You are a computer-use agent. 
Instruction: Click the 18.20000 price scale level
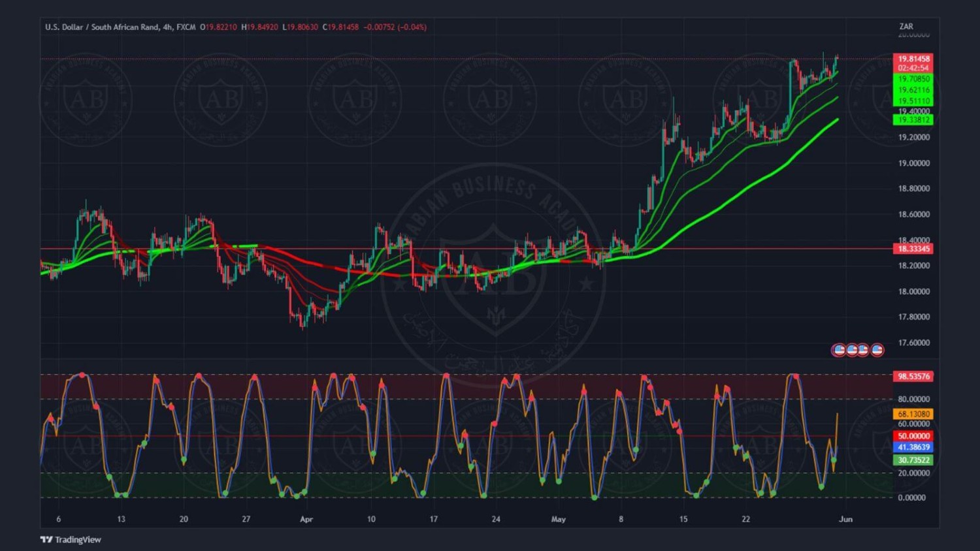pyautogui.click(x=913, y=266)
